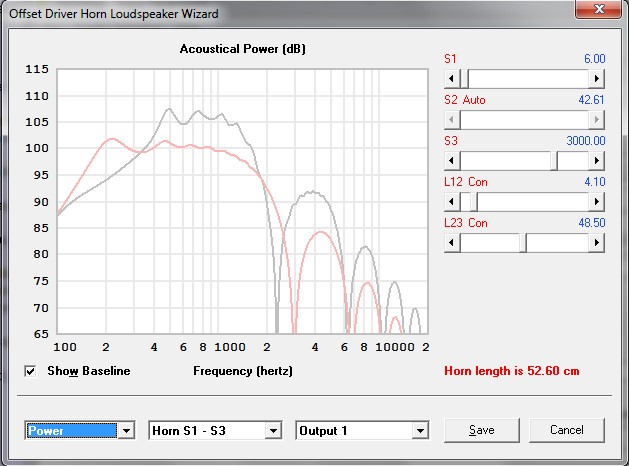Click the Save button
This screenshot has height=466, width=629.
tap(481, 430)
